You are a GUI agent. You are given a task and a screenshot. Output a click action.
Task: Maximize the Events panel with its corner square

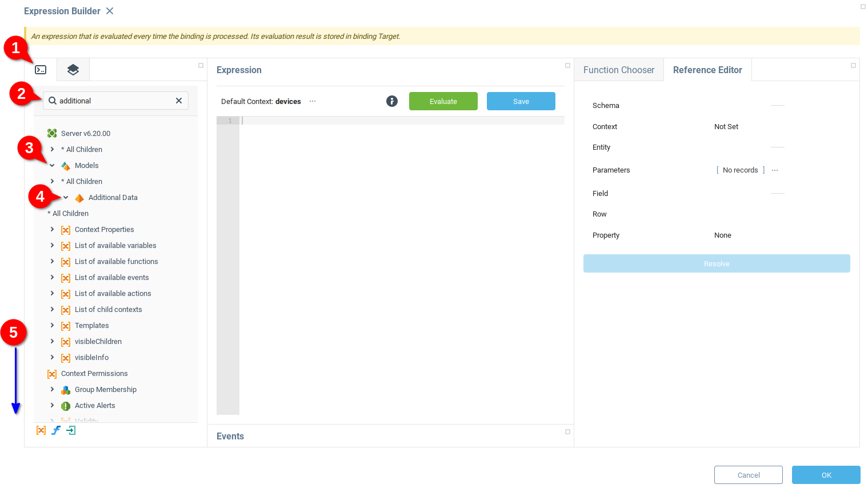(567, 431)
